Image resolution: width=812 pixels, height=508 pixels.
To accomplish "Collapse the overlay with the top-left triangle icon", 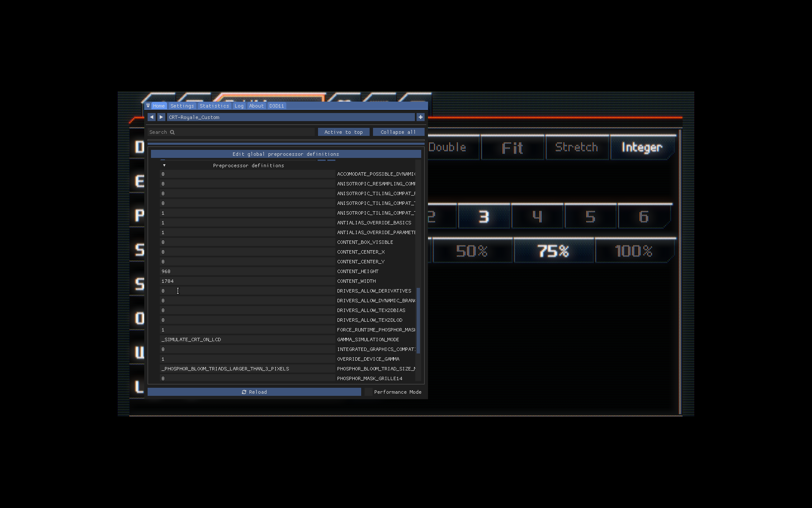I will (x=148, y=106).
